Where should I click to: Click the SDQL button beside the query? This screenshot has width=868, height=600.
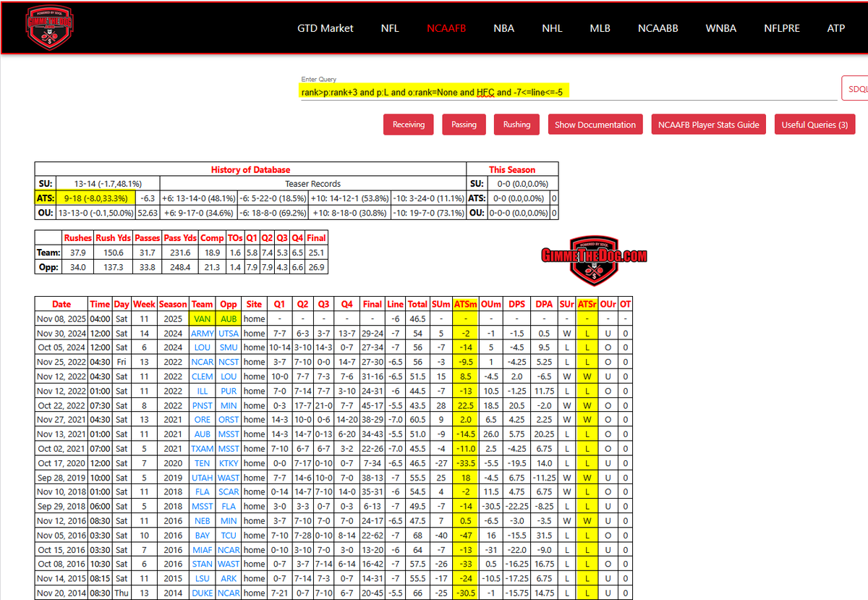(855, 88)
